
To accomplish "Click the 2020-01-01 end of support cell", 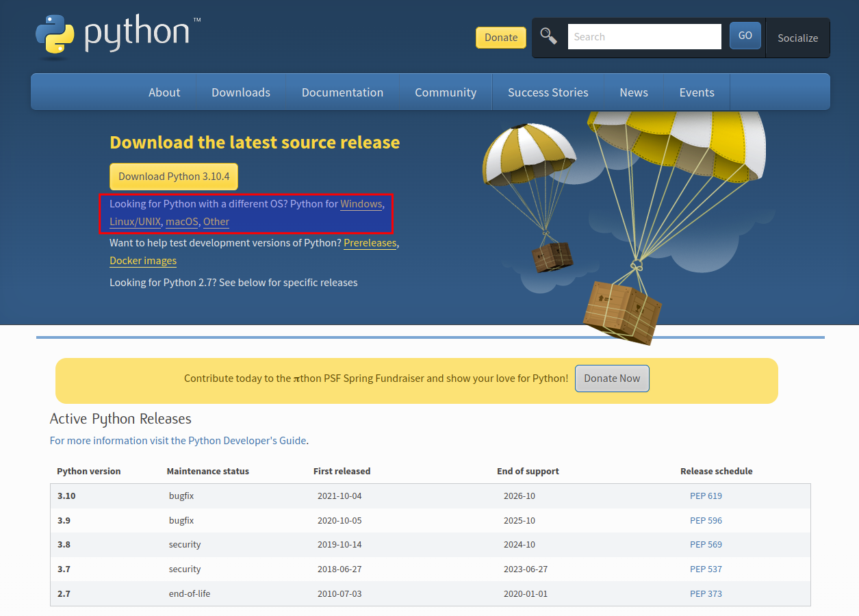I will coord(526,594).
